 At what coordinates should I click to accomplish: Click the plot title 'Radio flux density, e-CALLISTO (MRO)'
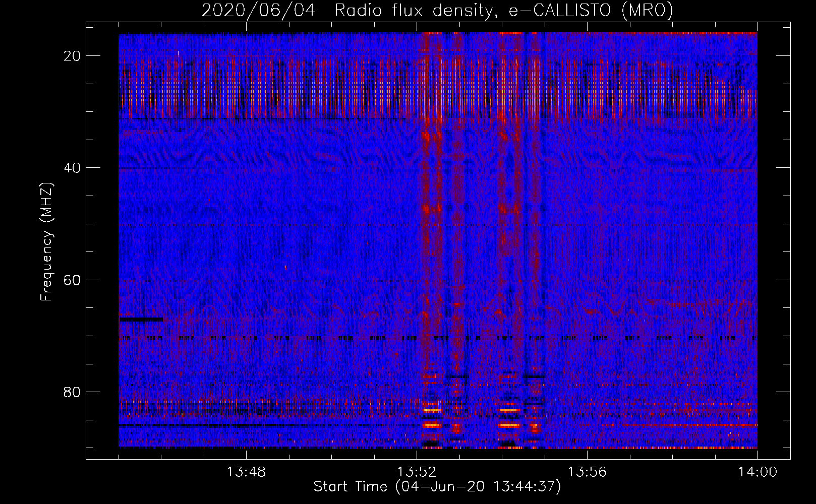503,10
